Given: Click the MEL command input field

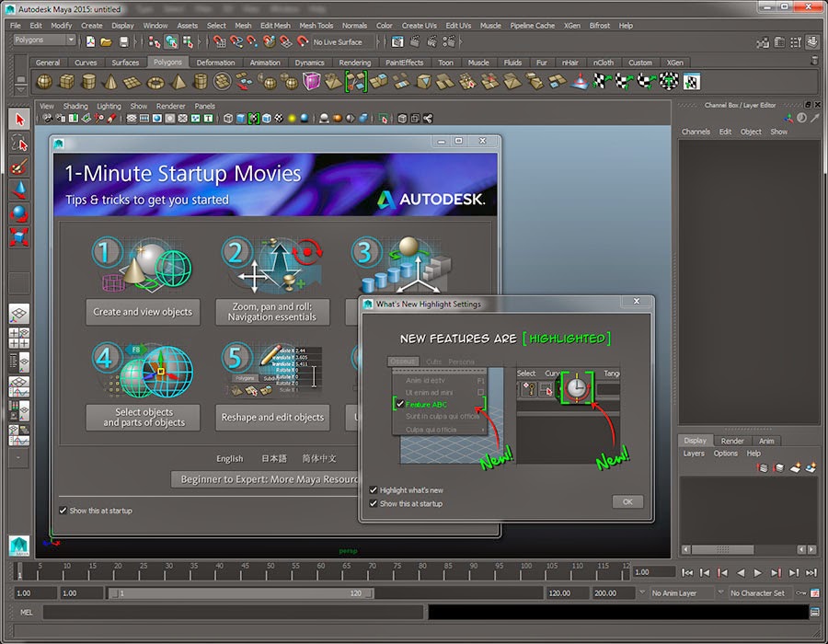Looking at the screenshot, I should 230,612.
